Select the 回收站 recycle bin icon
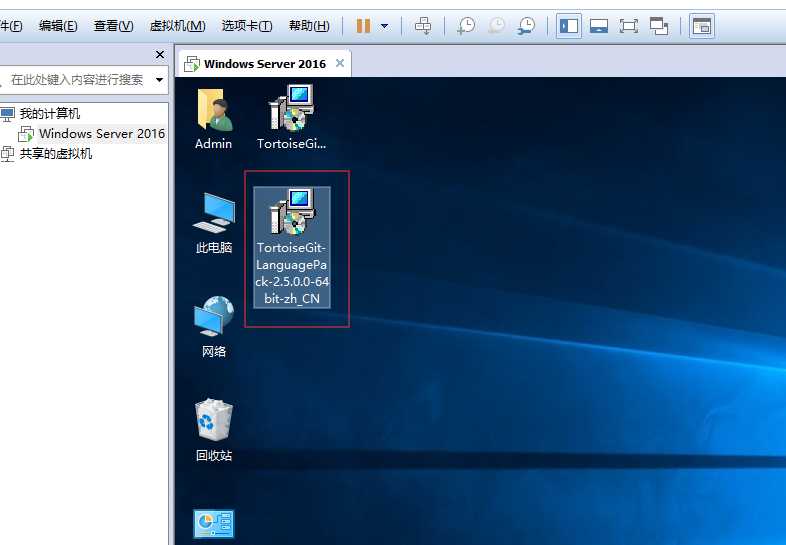The image size is (786, 545). point(214,430)
